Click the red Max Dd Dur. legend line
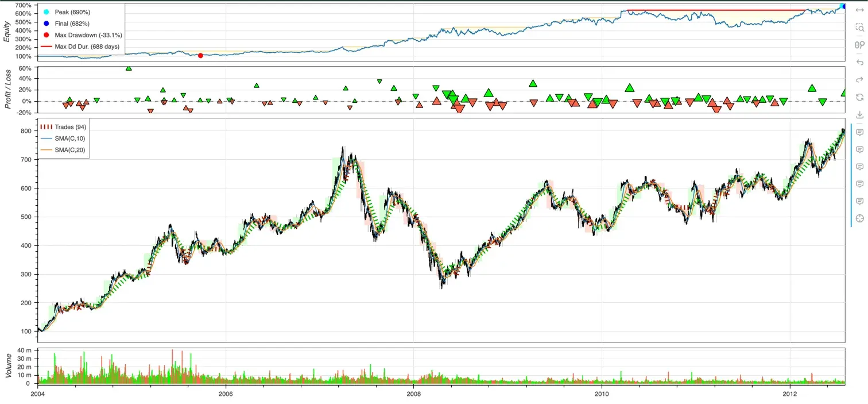 (46, 47)
